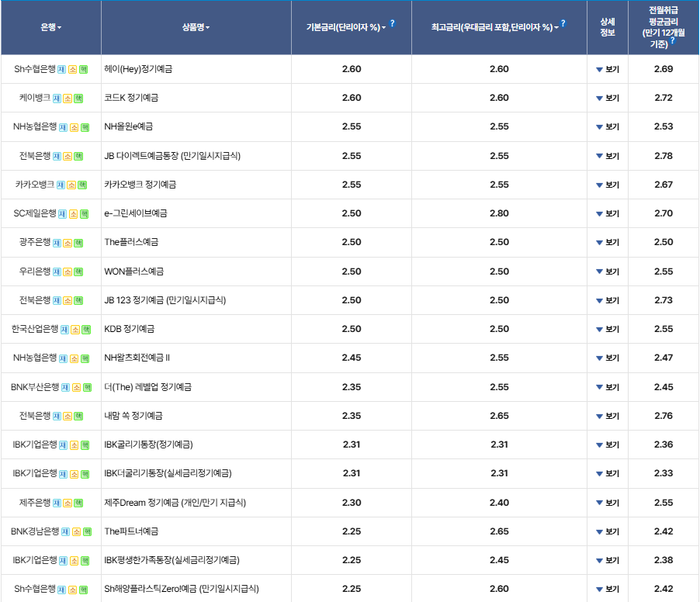Viewport: 700px width, 602px height.
Task: Click green 핵 badge next to 카카오뱅크
Action: [82, 185]
